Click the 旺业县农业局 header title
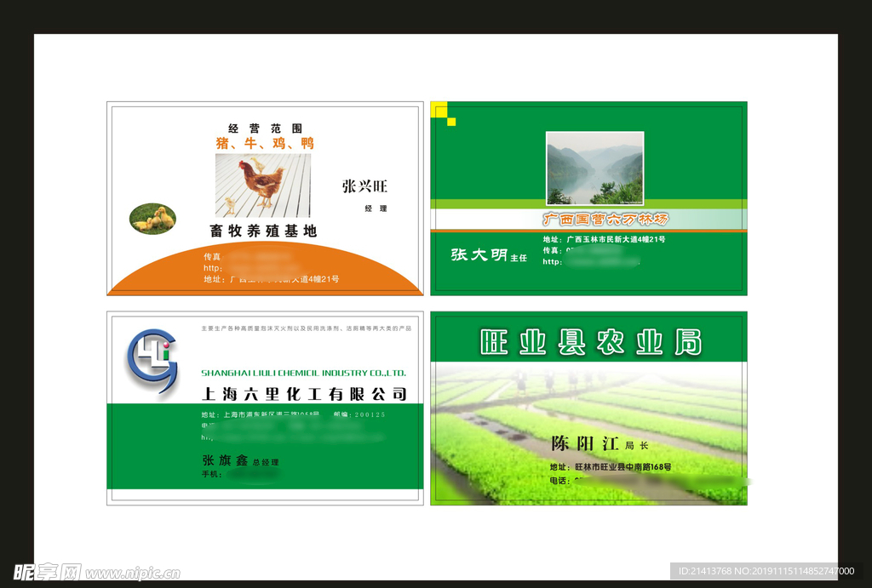Viewport: 872px width, 588px height. 590,342
